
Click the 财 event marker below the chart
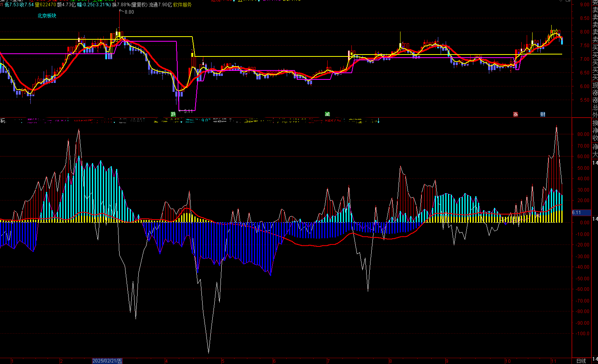(x=543, y=114)
